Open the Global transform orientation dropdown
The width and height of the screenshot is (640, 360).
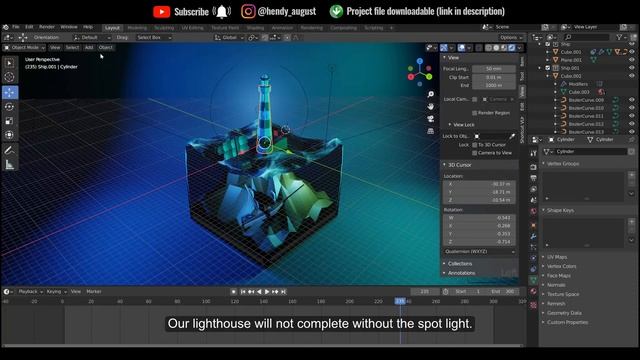pyautogui.click(x=229, y=38)
